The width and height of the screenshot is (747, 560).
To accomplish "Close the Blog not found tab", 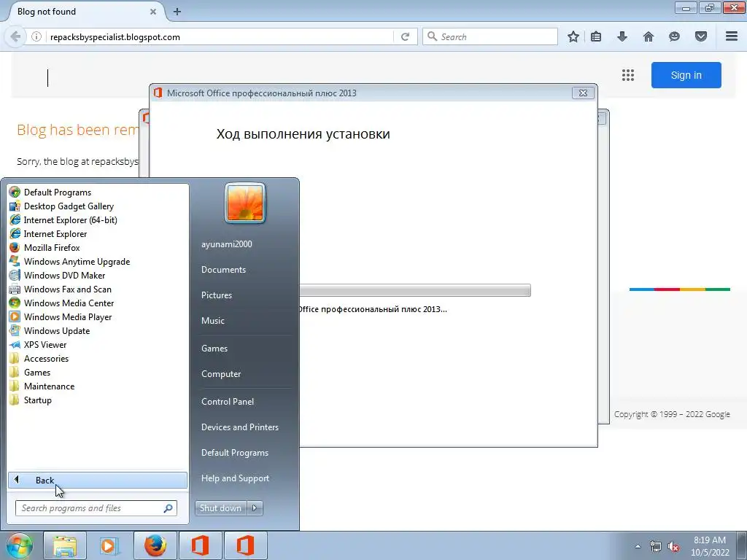I will (153, 12).
